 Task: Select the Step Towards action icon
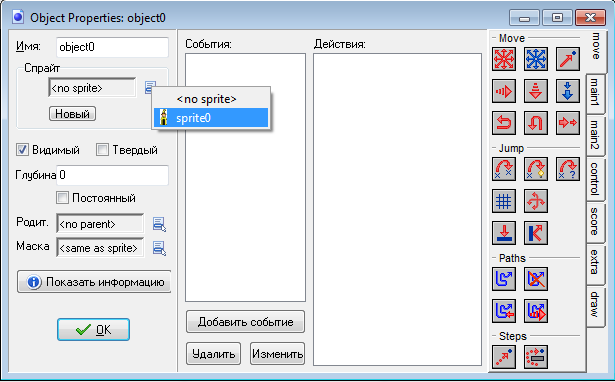coord(504,357)
